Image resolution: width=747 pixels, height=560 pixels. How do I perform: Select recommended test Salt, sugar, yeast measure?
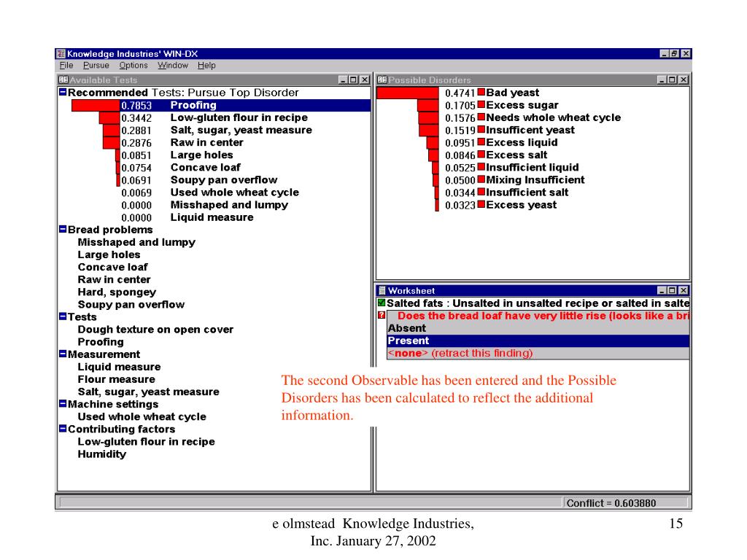(x=241, y=130)
